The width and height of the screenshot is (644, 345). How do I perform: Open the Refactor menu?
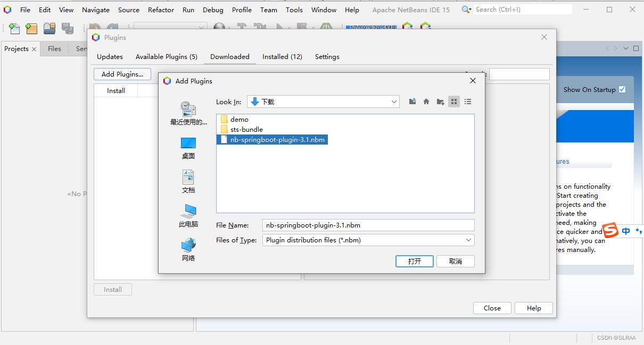pyautogui.click(x=161, y=10)
